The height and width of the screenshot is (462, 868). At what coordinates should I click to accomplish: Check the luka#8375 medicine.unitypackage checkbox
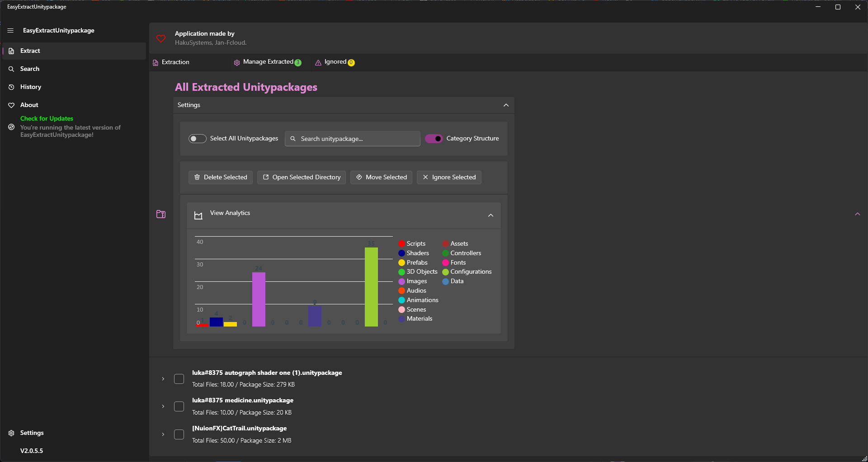click(179, 406)
